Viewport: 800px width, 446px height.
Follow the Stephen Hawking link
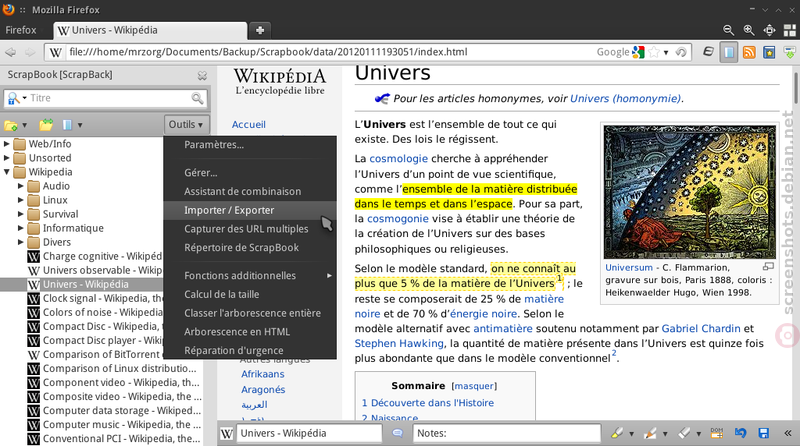click(399, 343)
